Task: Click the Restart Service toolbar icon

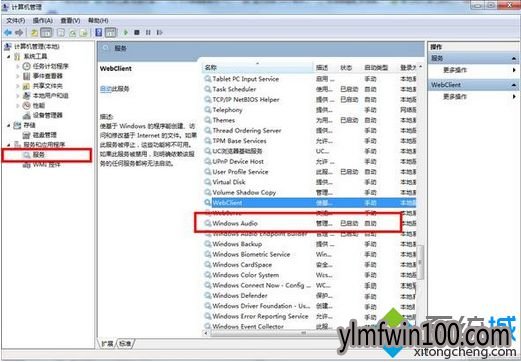Action: click(x=160, y=32)
